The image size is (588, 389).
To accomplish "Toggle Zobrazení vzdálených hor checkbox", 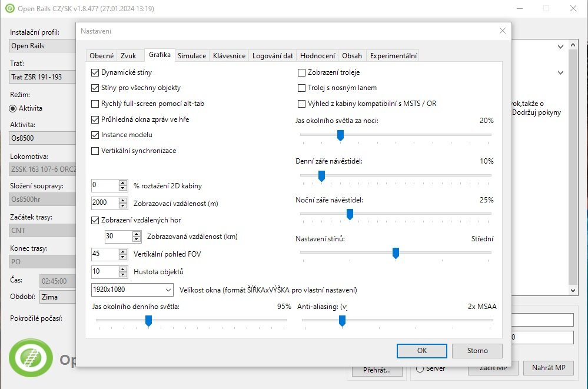I will click(95, 220).
